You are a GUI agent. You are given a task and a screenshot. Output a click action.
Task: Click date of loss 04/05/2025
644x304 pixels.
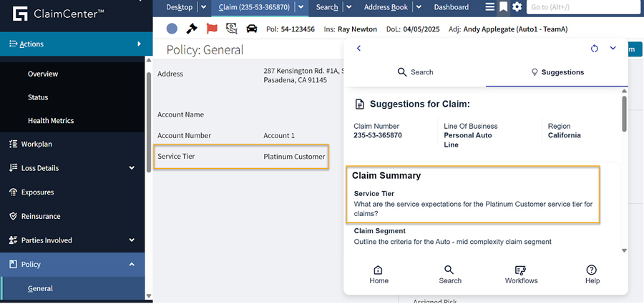[x=421, y=29]
